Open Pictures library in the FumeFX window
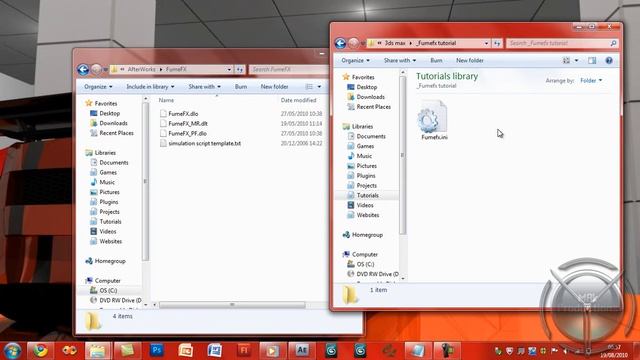This screenshot has width=640, height=360. (x=105, y=192)
